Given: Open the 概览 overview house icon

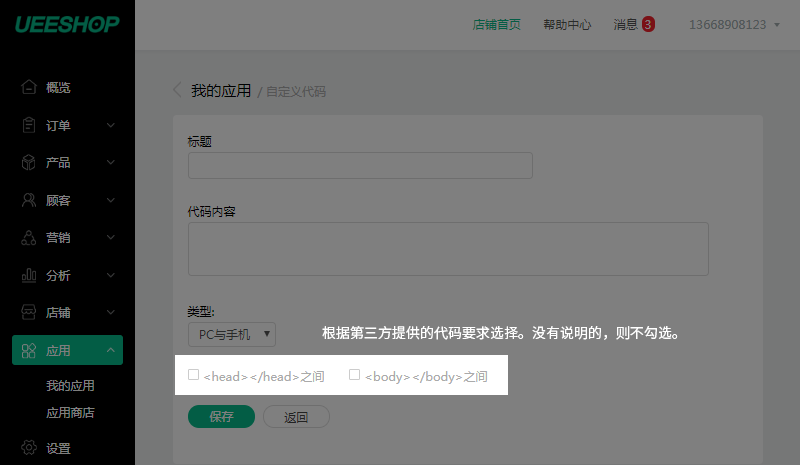Looking at the screenshot, I should [29, 87].
